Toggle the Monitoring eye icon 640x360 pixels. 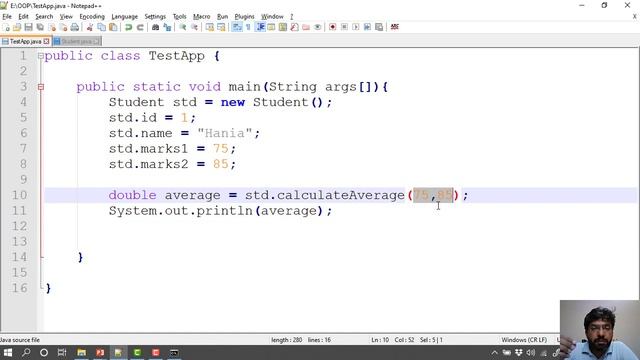317,27
